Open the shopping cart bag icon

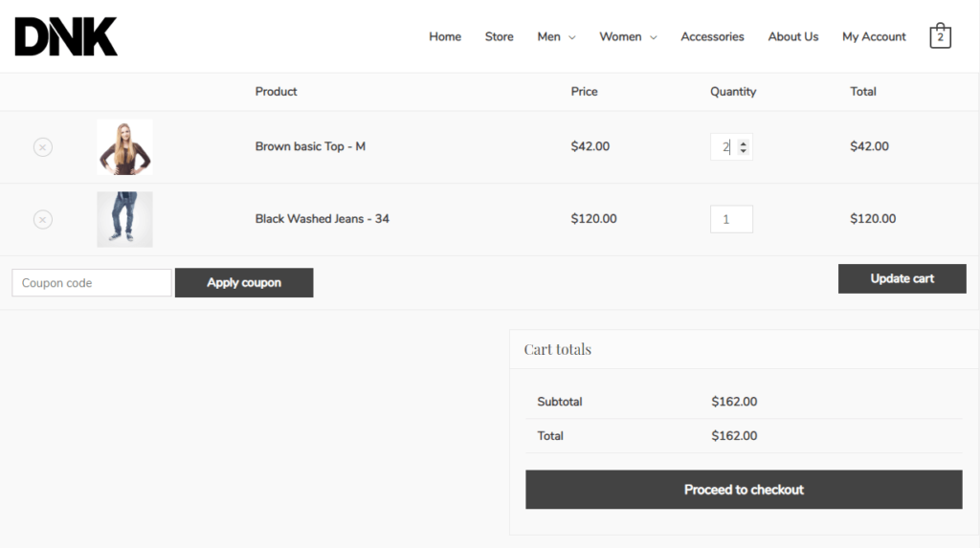click(940, 36)
